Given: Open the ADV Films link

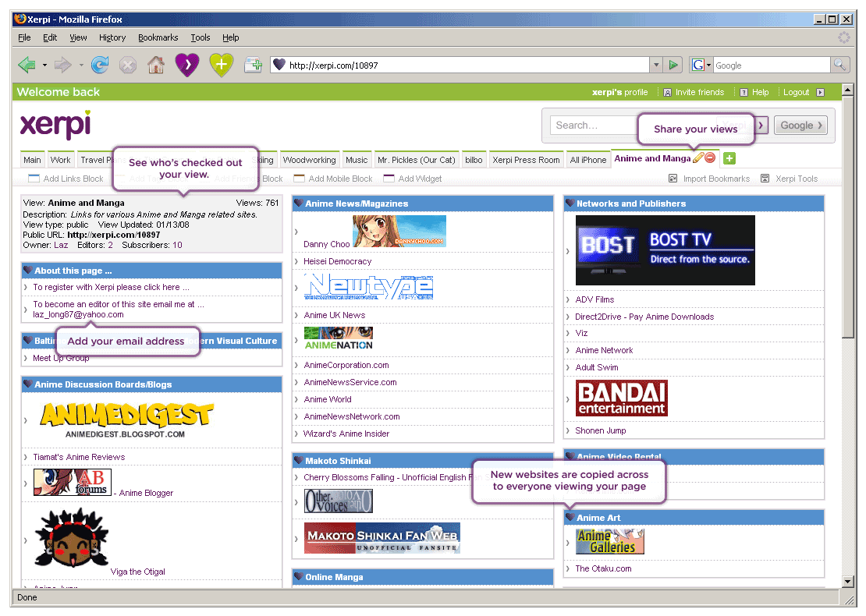Looking at the screenshot, I should coord(594,299).
